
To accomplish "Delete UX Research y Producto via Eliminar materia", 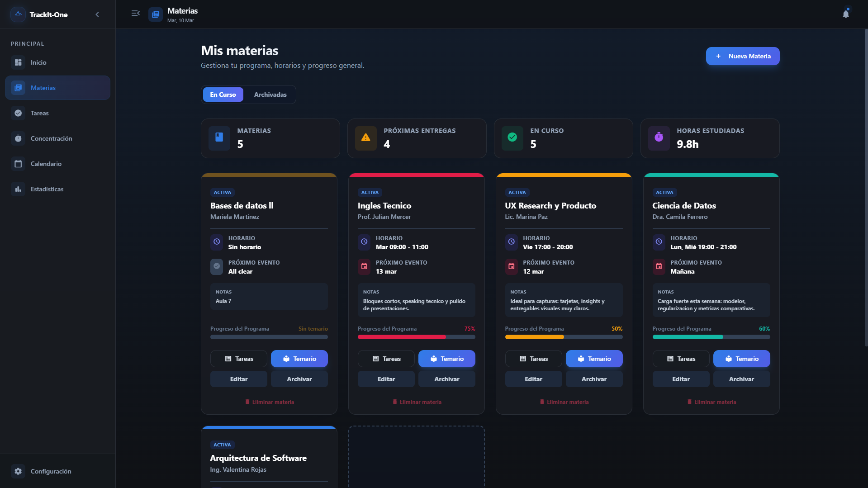I will (564, 402).
